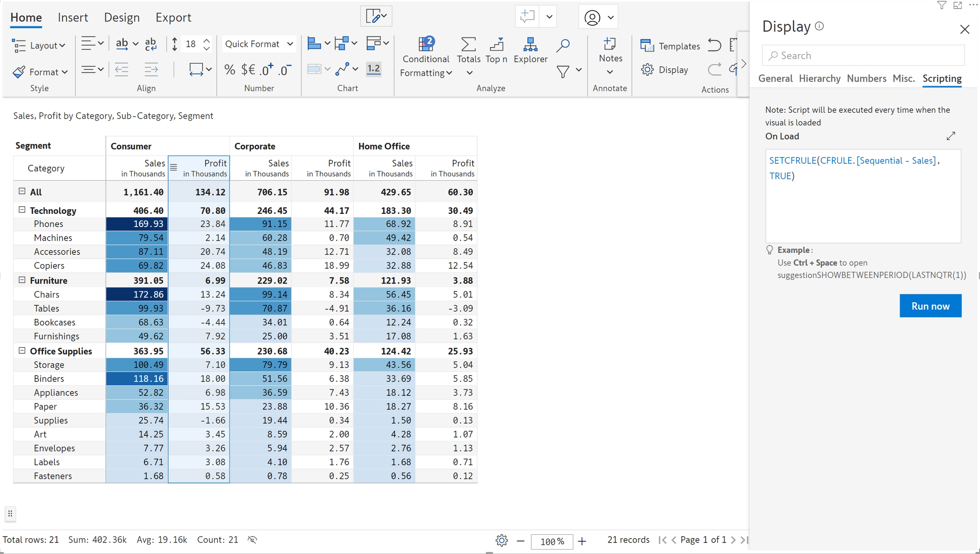This screenshot has width=980, height=554.
Task: Collapse the Technology category row
Action: [22, 210]
